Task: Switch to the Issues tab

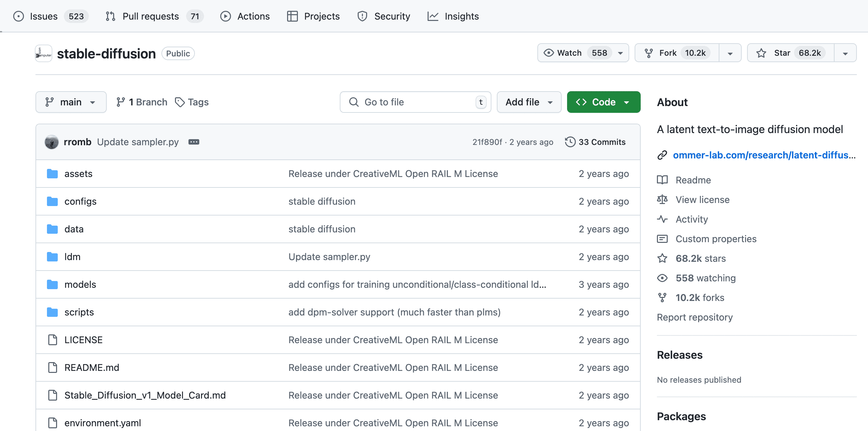Action: (44, 16)
